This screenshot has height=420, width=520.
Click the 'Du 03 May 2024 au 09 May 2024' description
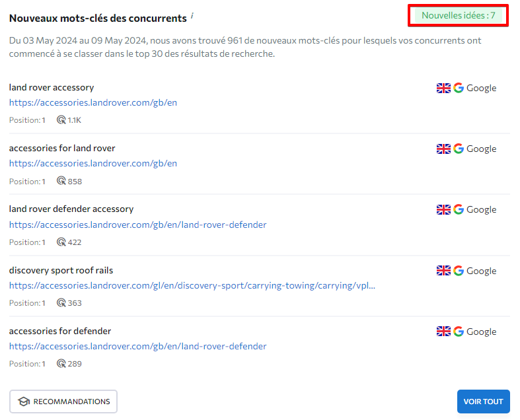[x=245, y=47]
